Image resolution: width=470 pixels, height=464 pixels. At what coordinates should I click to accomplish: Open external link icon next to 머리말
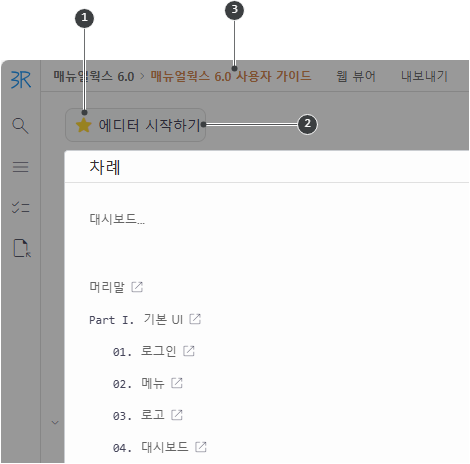(x=137, y=287)
